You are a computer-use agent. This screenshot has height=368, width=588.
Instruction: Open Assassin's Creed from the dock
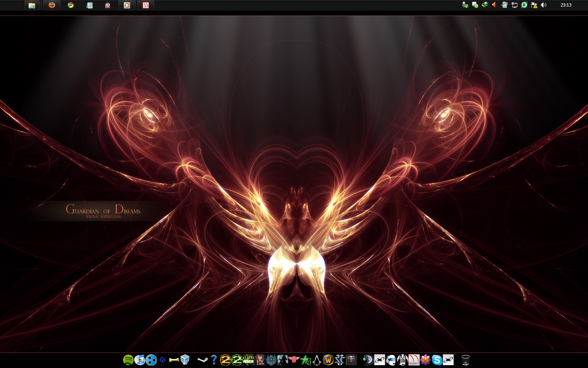(317, 360)
